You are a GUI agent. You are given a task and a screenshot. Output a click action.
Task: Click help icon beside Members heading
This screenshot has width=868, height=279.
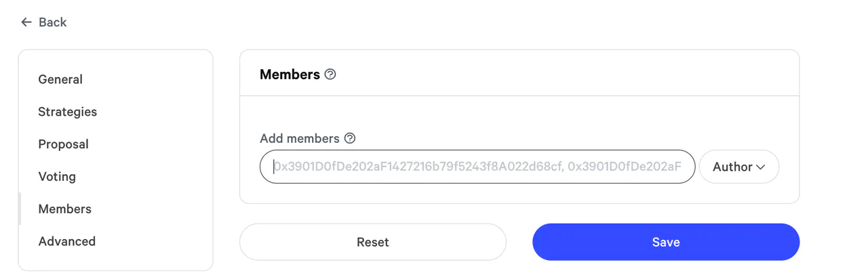click(330, 74)
